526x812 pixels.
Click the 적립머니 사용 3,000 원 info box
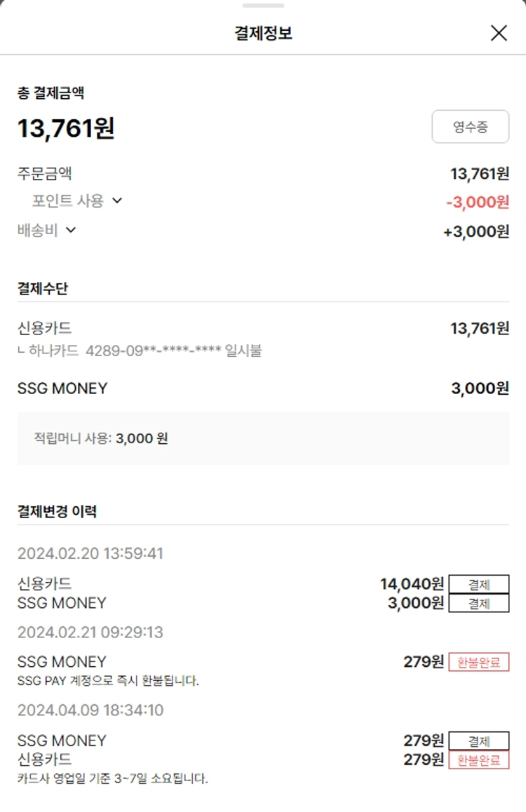(263, 438)
